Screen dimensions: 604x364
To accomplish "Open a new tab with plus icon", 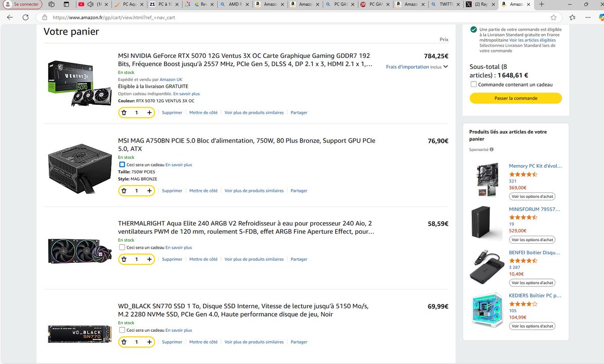I will [x=541, y=4].
